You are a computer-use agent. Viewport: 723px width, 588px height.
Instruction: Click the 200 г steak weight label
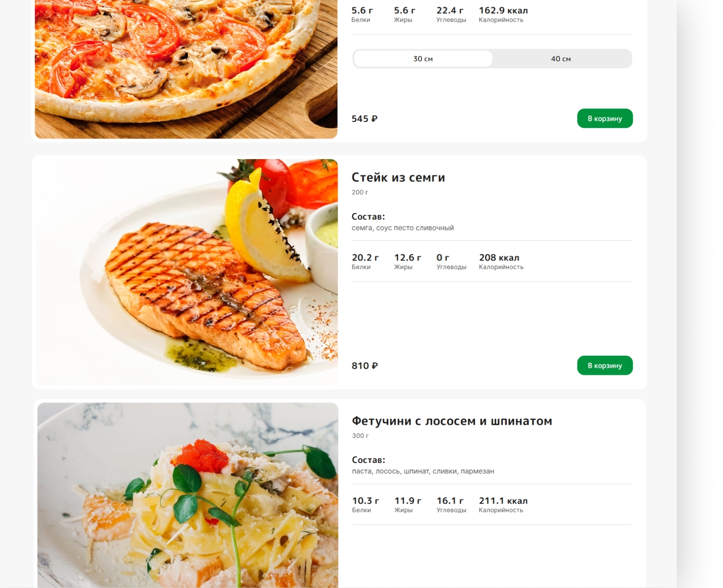coord(360,192)
